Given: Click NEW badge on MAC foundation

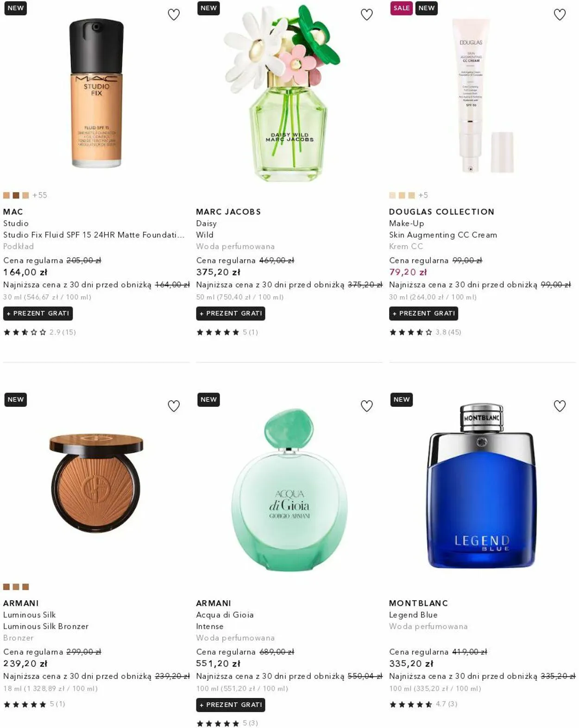Looking at the screenshot, I should [15, 8].
